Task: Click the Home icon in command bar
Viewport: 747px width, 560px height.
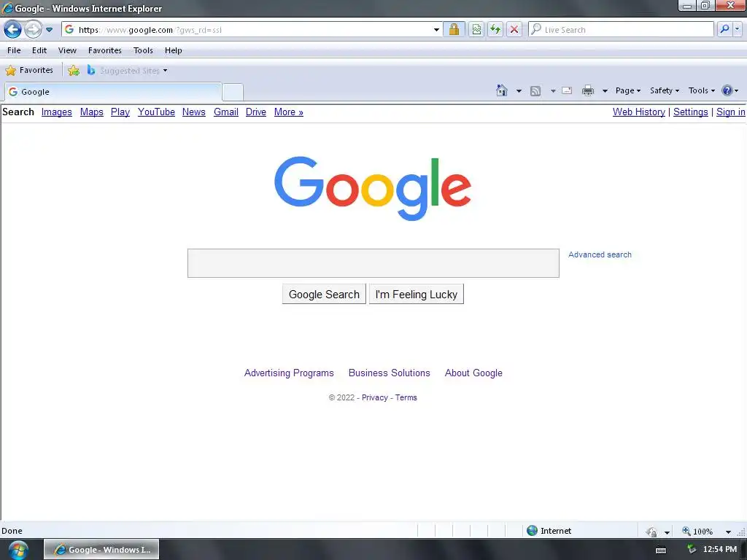Action: click(x=502, y=90)
